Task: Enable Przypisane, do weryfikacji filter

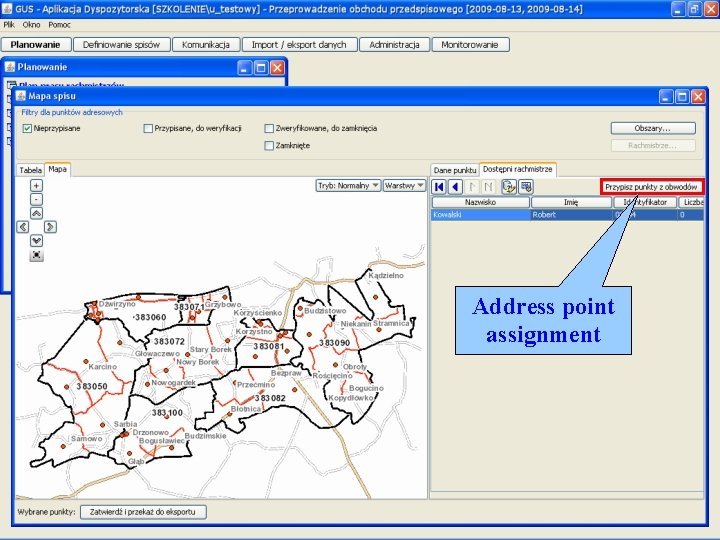Action: 148,129
